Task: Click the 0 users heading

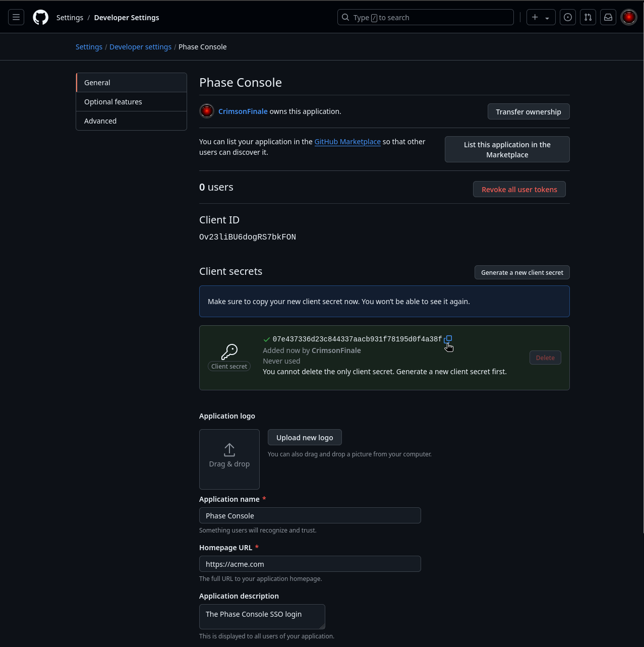Action: click(x=216, y=187)
